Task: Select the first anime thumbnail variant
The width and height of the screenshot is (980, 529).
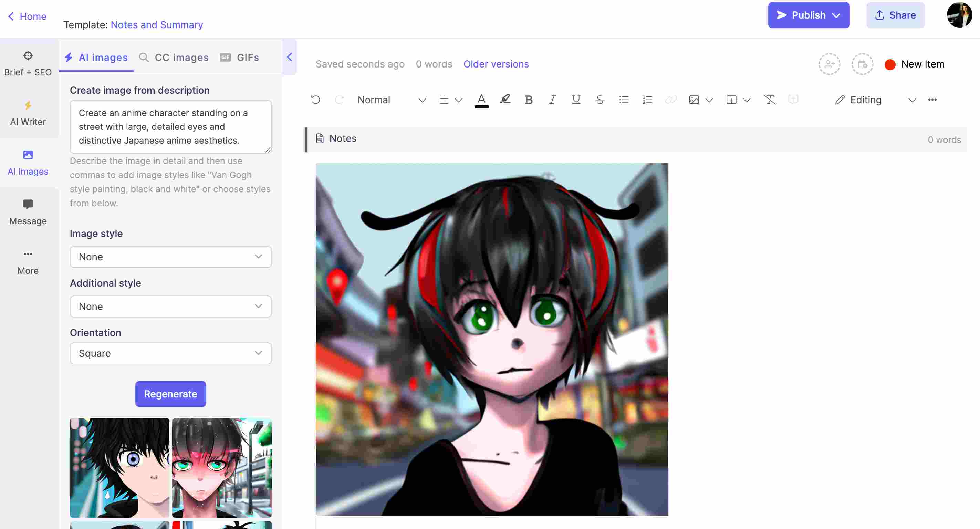Action: (119, 467)
